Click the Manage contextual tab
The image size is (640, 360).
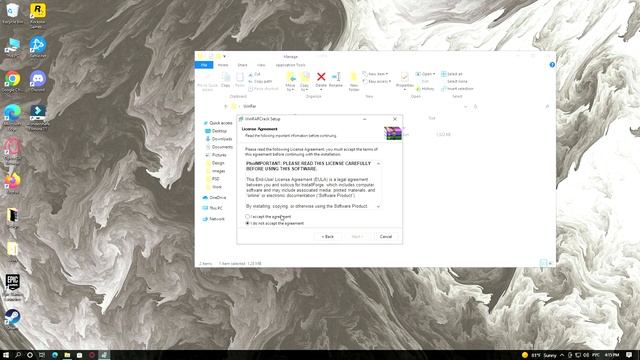pos(291,57)
